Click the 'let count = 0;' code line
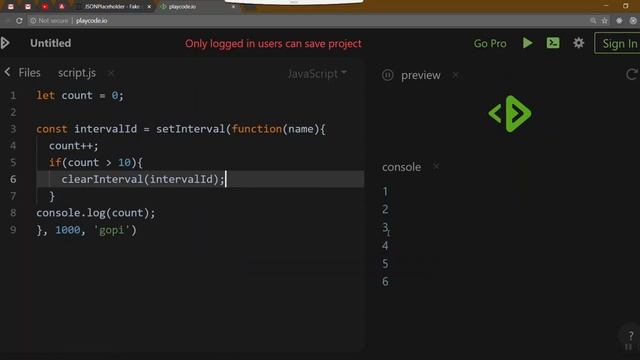 (x=80, y=96)
